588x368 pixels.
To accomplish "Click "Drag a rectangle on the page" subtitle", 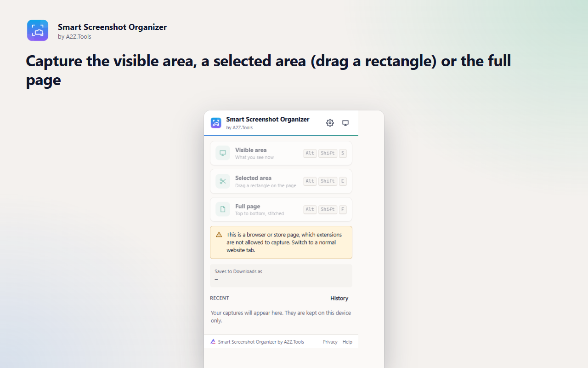I will point(266,185).
